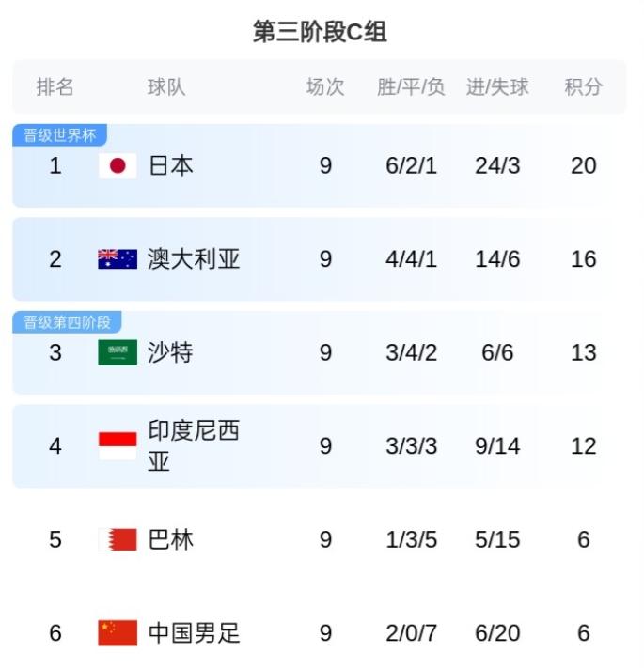Click the 场次 column header
This screenshot has height=668, width=644.
pyautogui.click(x=325, y=87)
